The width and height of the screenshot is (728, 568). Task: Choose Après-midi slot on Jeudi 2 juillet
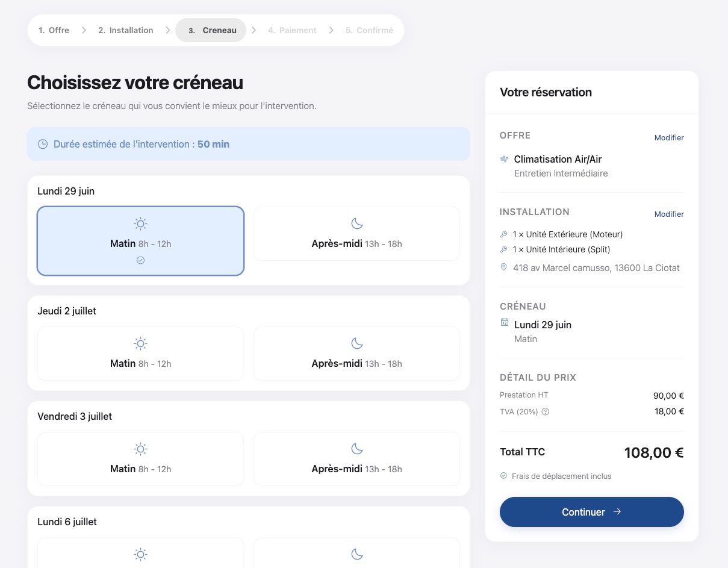[x=356, y=354]
